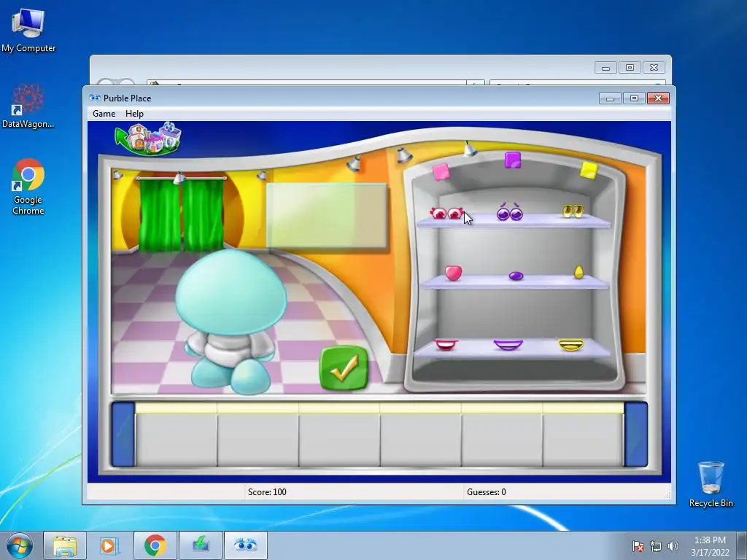Submit guess with the green checkmark button
747x560 pixels.
(x=344, y=368)
